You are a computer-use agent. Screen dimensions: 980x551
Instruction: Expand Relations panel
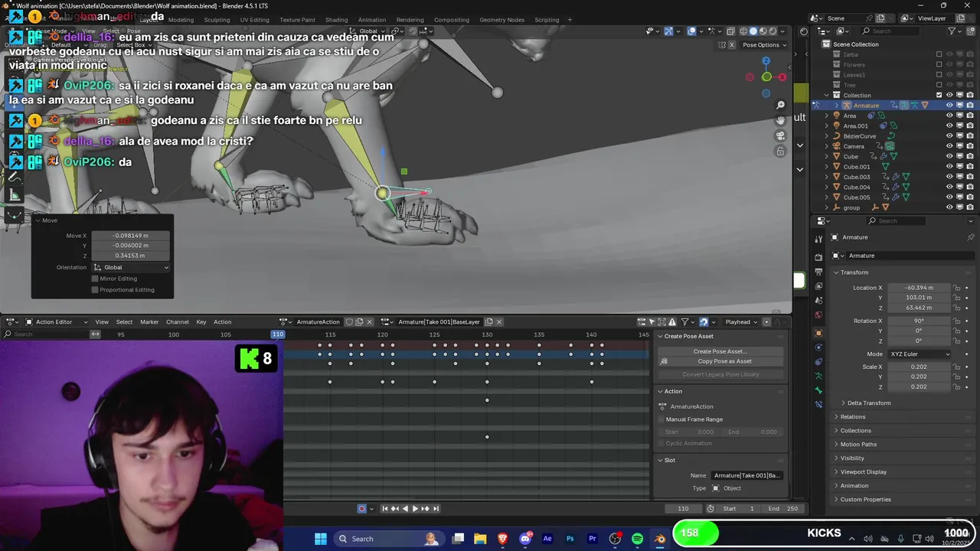(x=852, y=417)
